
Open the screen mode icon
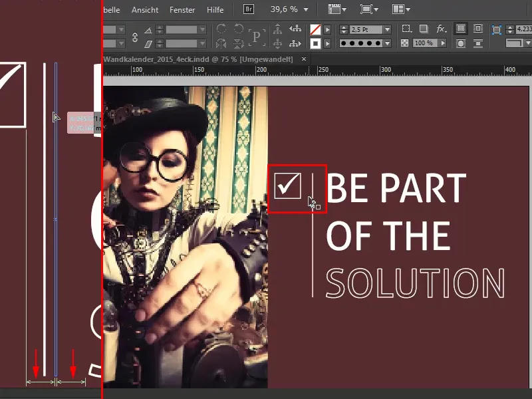[369, 9]
